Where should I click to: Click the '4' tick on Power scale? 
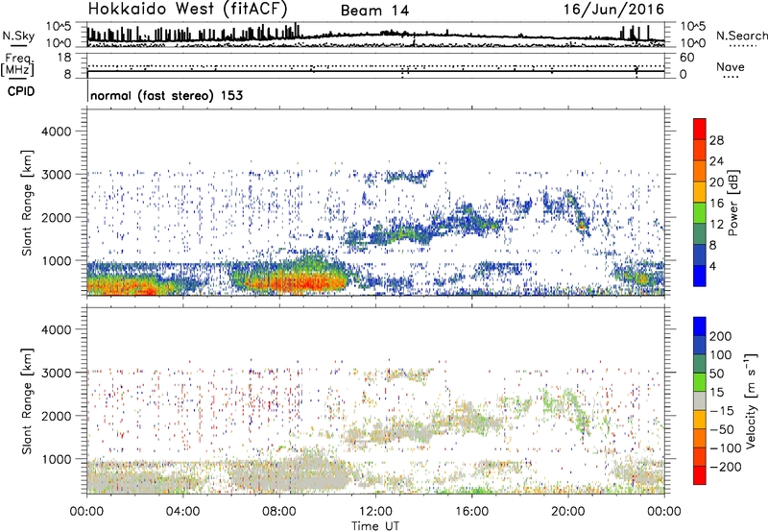click(713, 266)
